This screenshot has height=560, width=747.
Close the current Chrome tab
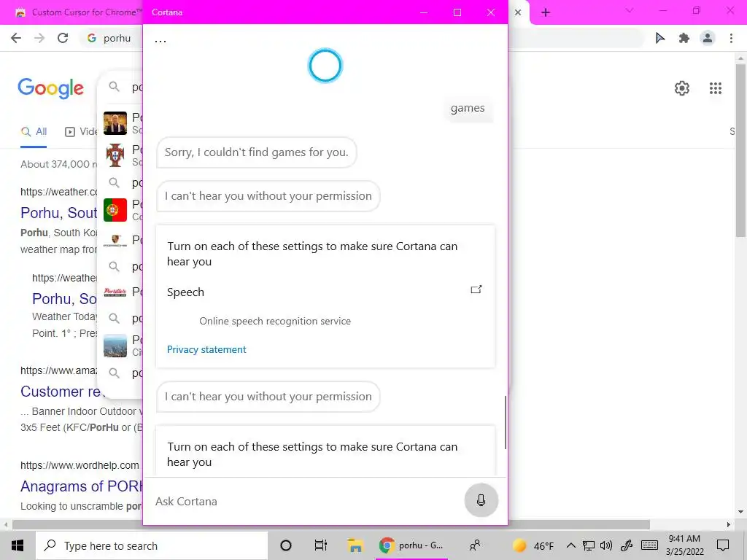click(x=518, y=12)
